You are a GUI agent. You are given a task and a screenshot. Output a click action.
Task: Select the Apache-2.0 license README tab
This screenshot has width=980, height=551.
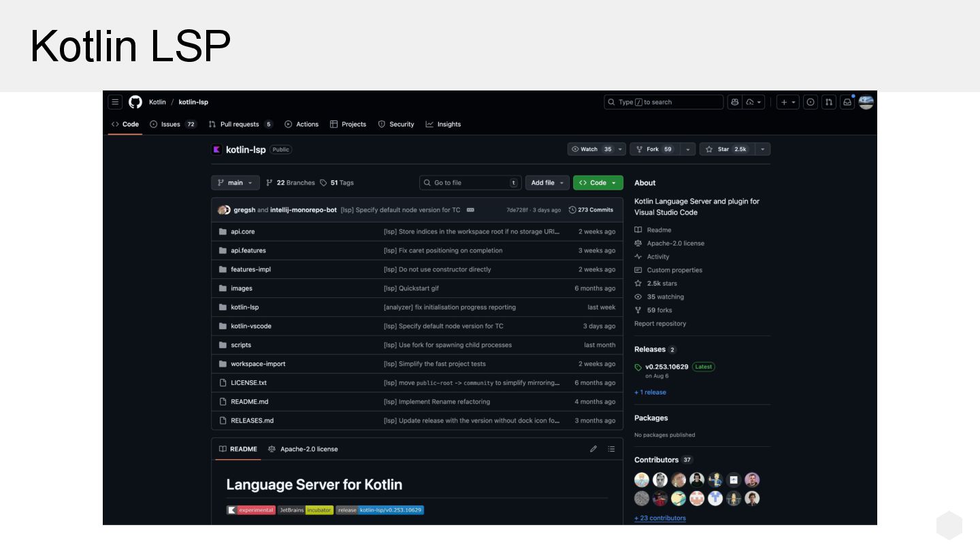303,449
